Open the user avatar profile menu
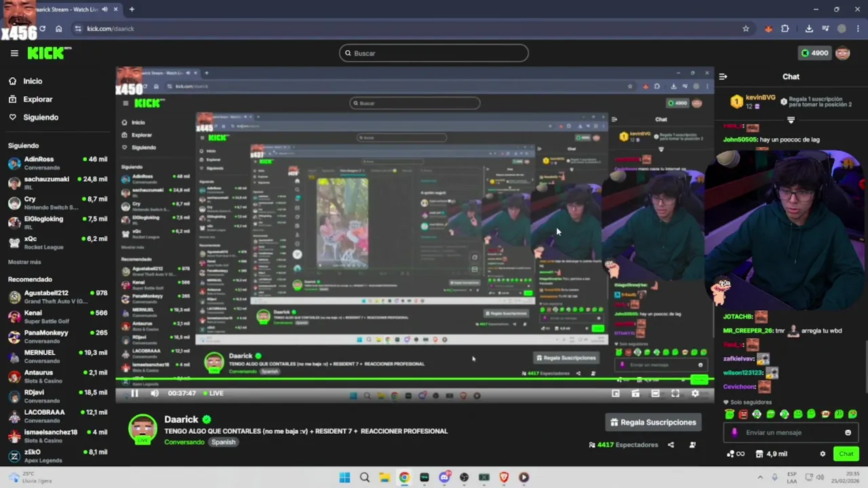The height and width of the screenshot is (488, 868). pyautogui.click(x=843, y=53)
